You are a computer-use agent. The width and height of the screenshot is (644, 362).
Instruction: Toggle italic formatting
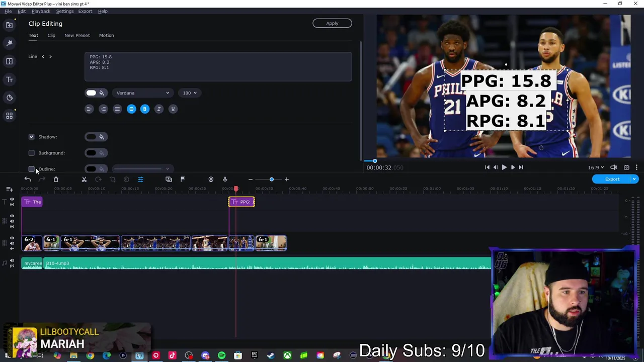(159, 109)
